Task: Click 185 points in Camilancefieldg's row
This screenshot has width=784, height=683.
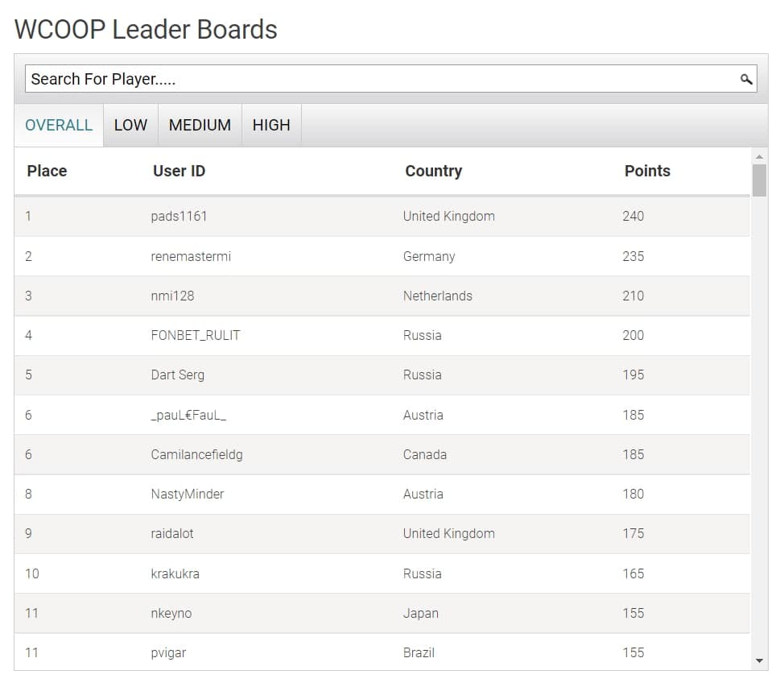Action: tap(633, 454)
